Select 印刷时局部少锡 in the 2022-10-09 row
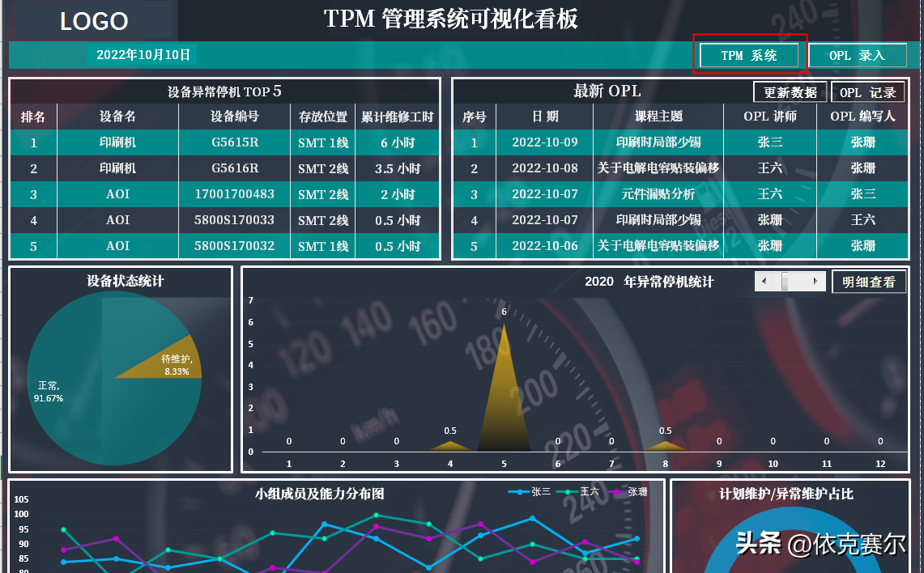Screen dimensions: 924x573 [x=658, y=142]
